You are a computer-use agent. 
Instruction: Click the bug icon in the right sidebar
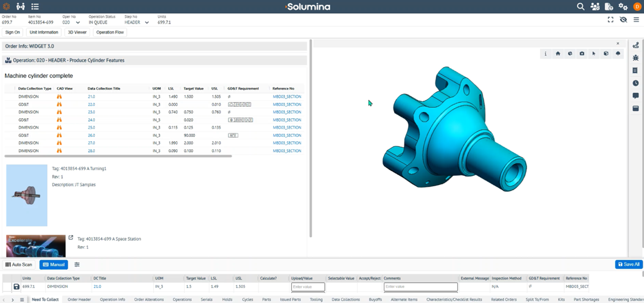click(x=635, y=58)
